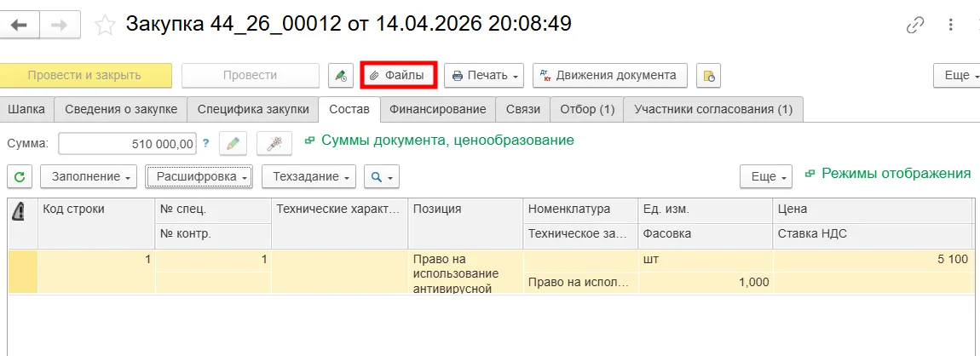Switch to the Связи tab

point(523,109)
